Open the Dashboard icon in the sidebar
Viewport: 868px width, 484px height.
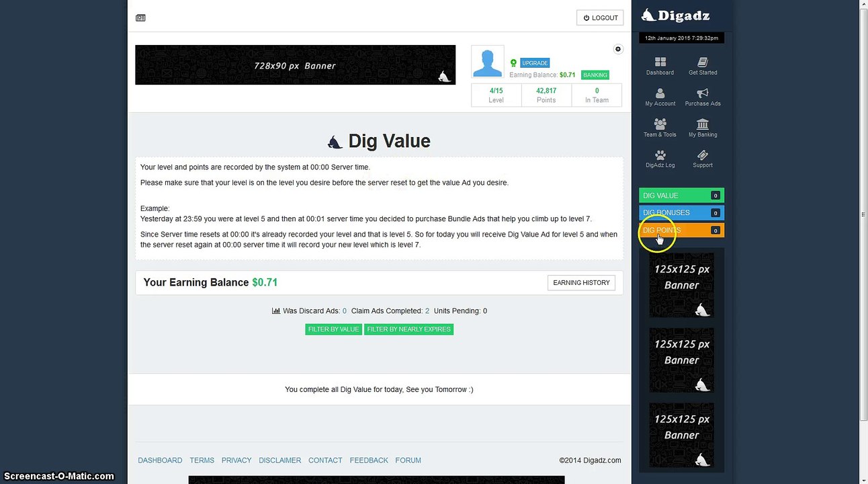(660, 66)
